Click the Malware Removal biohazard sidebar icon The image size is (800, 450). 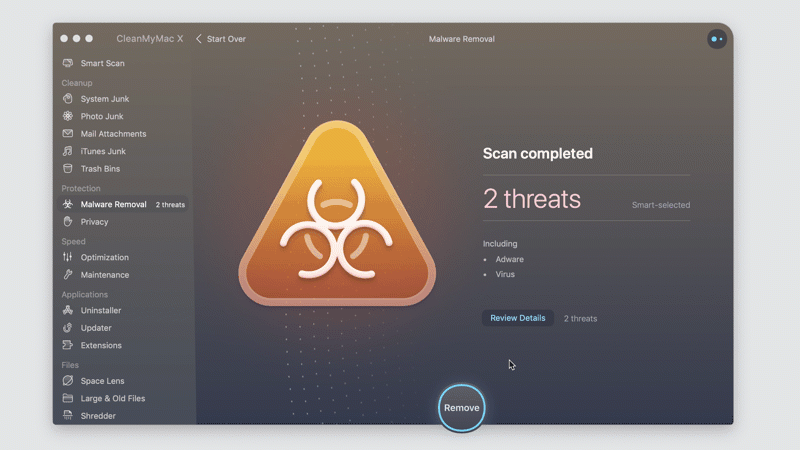tap(67, 204)
